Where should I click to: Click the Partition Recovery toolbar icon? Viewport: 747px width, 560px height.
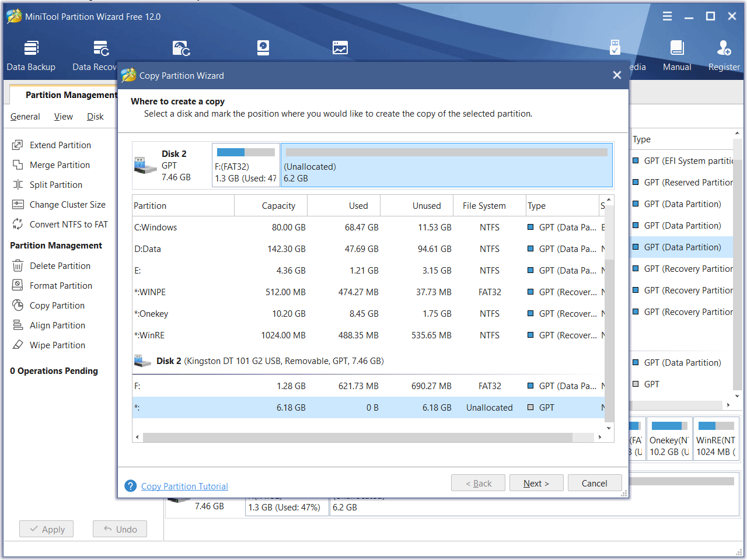pyautogui.click(x=181, y=48)
